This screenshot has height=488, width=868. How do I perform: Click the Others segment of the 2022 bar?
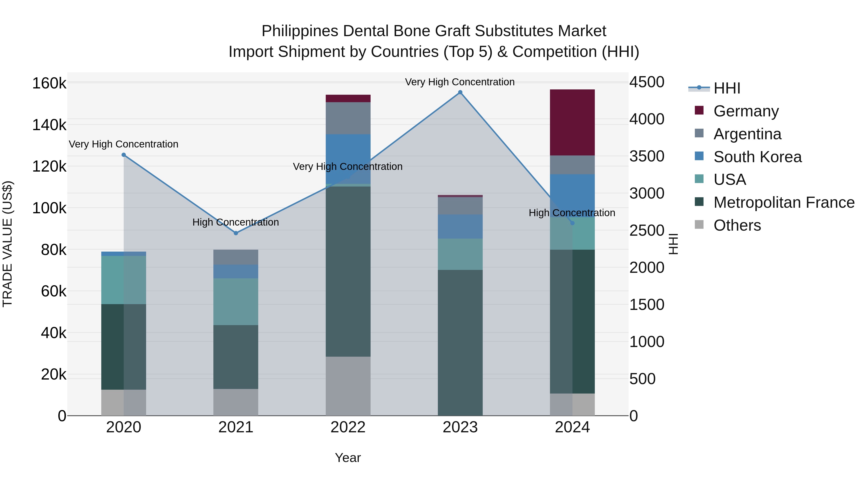[x=348, y=386]
